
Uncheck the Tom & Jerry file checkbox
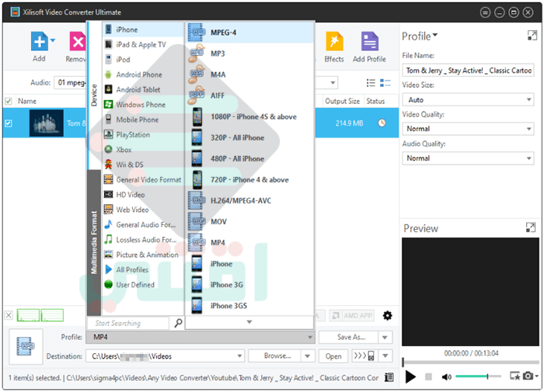point(9,123)
